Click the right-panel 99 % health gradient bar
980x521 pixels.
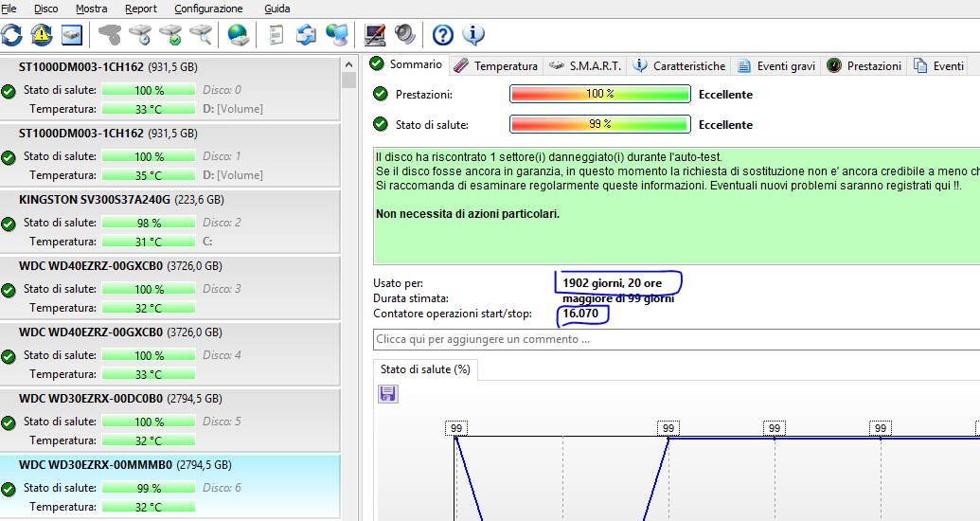[600, 124]
